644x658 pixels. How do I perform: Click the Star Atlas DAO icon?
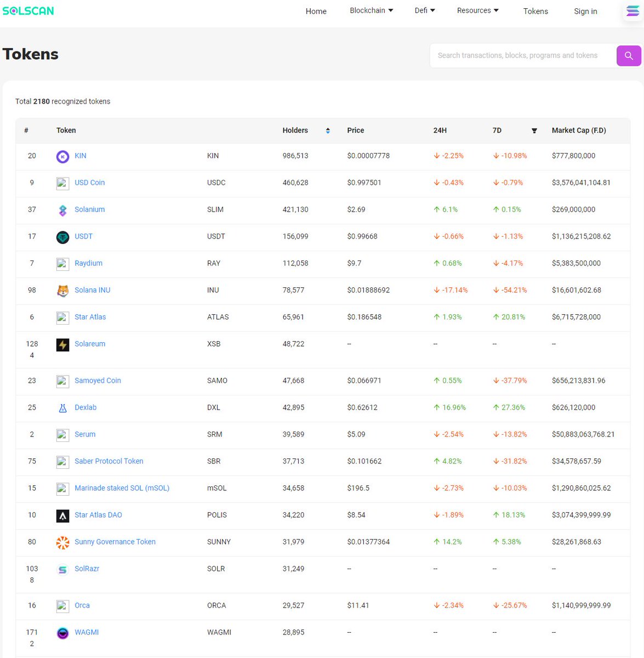click(63, 515)
